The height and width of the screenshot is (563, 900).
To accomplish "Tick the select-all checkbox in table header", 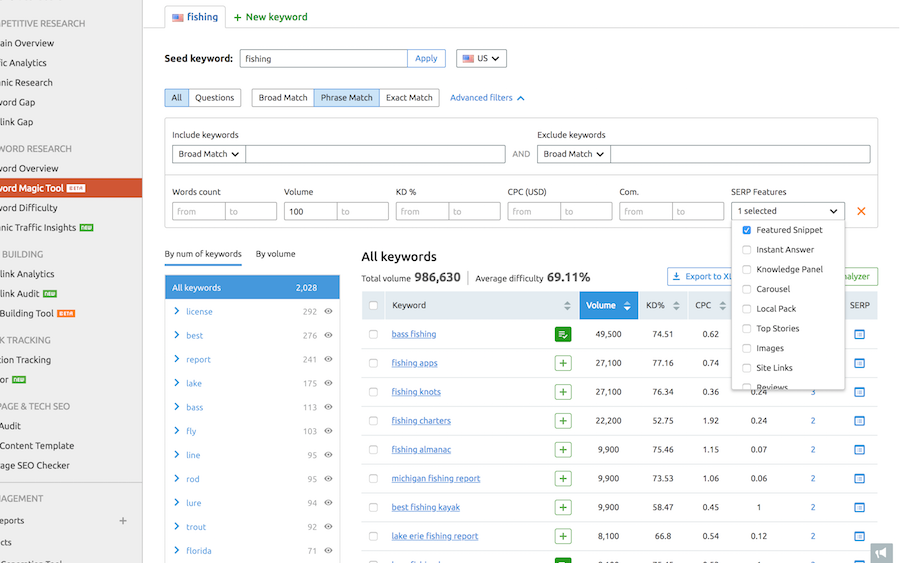I will pos(373,305).
